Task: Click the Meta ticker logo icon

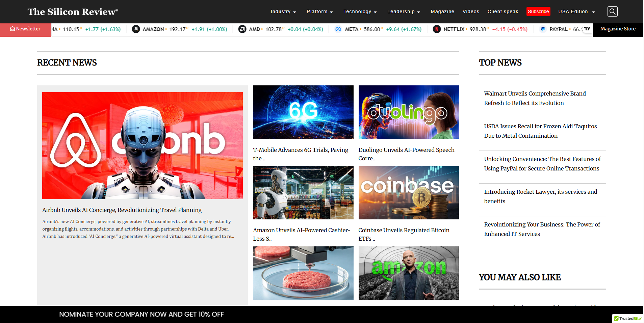Action: (x=338, y=29)
